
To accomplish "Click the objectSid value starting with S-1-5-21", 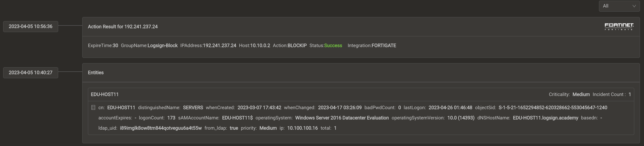I will click(x=552, y=108).
